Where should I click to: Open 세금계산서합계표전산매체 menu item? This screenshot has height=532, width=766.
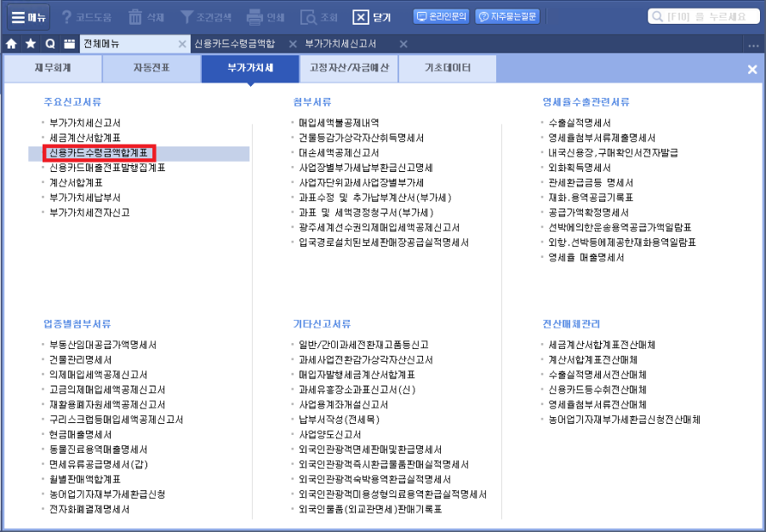pyautogui.click(x=602, y=346)
